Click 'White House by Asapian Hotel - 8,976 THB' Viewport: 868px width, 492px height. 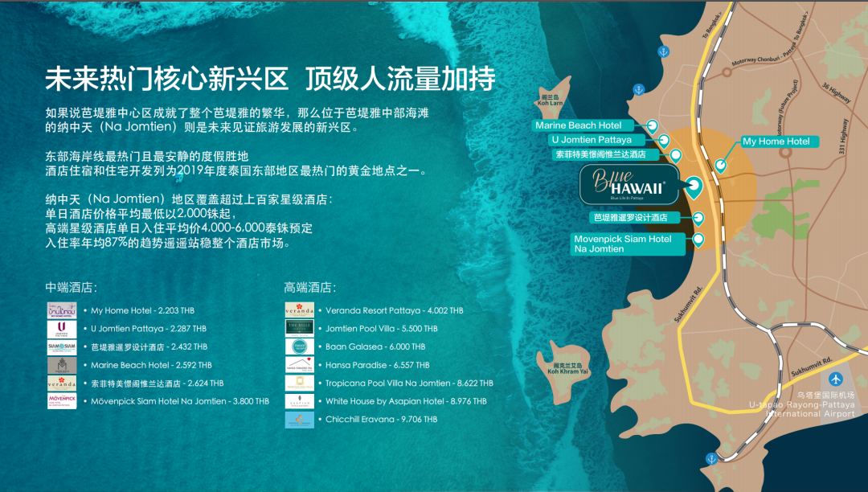click(406, 401)
